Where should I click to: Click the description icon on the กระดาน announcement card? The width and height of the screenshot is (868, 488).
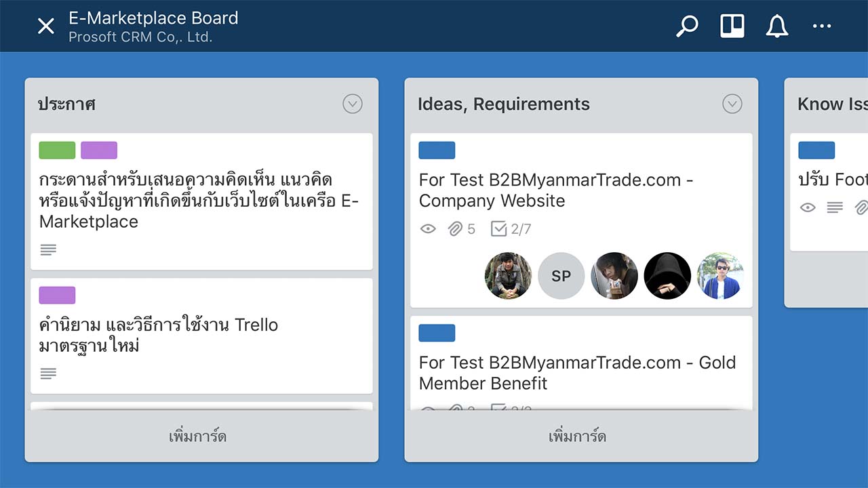pos(47,249)
